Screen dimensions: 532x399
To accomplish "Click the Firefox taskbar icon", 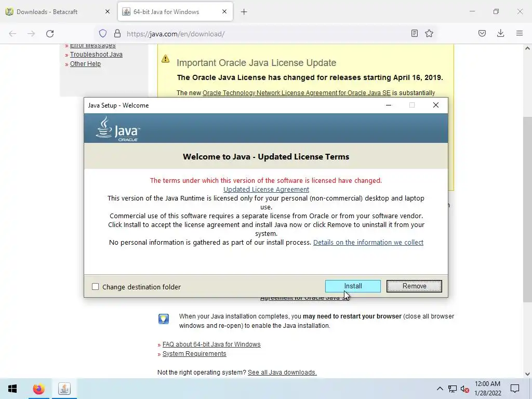I will click(x=38, y=389).
